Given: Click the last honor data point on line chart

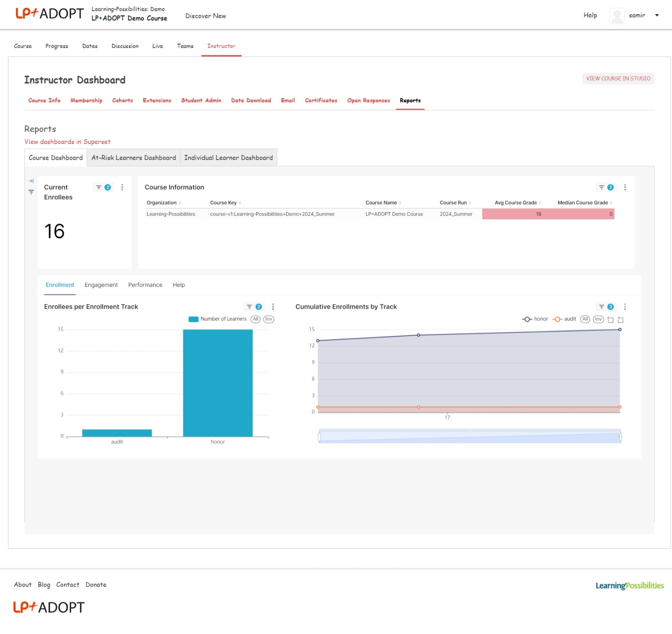Looking at the screenshot, I should [x=620, y=330].
